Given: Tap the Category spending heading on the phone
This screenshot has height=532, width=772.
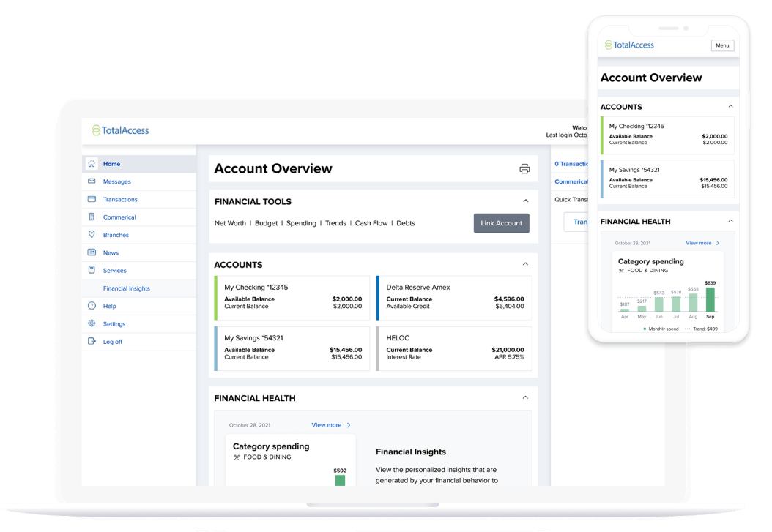Looking at the screenshot, I should click(651, 261).
